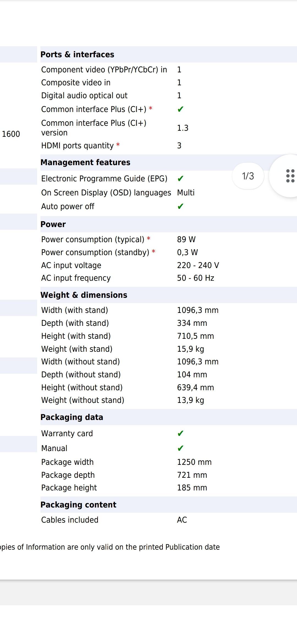Click the On Screen Display languages label
Viewport: 297px width, 644px height.
pyautogui.click(x=106, y=193)
